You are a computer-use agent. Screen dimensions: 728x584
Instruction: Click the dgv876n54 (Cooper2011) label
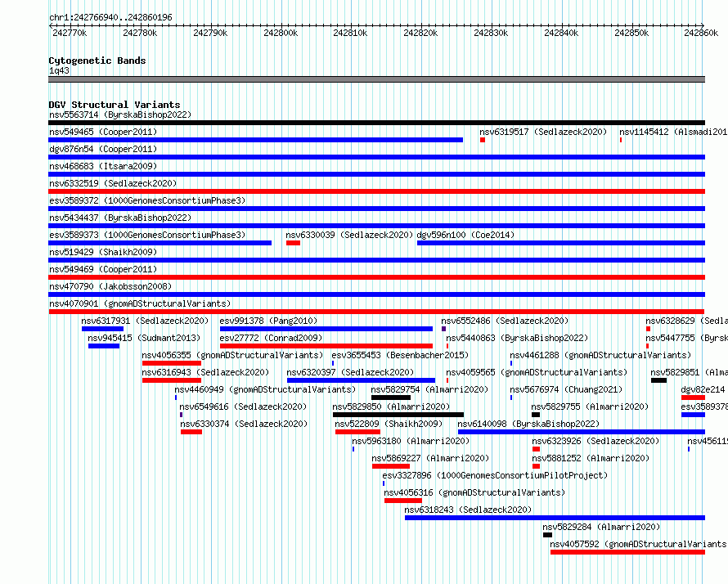tap(103, 149)
